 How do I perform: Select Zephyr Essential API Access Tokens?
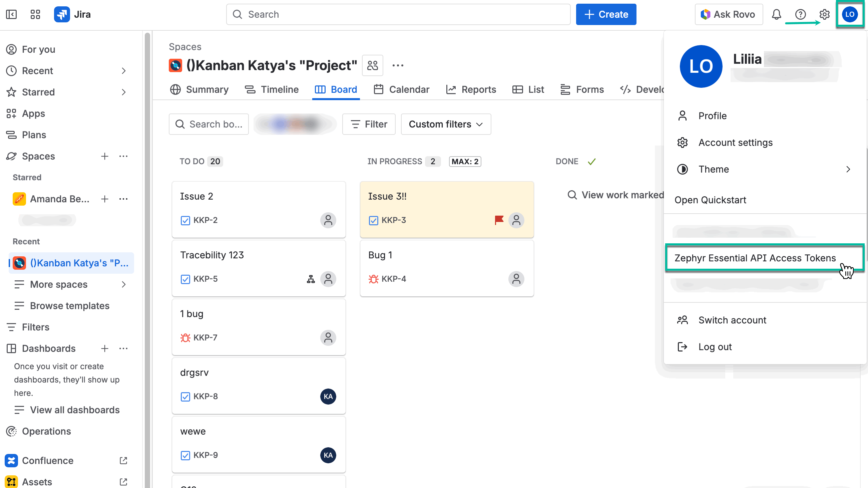coord(755,258)
